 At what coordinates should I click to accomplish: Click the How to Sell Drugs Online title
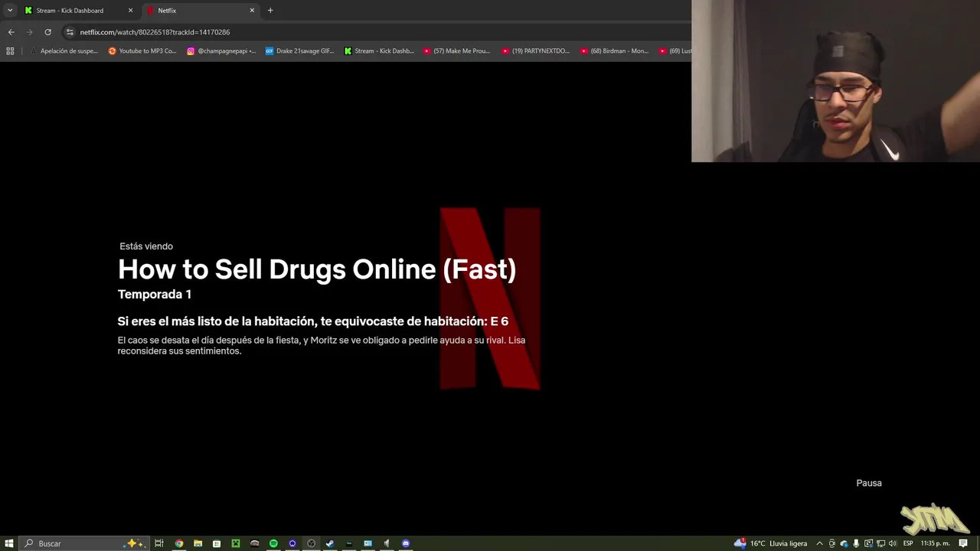[317, 269]
